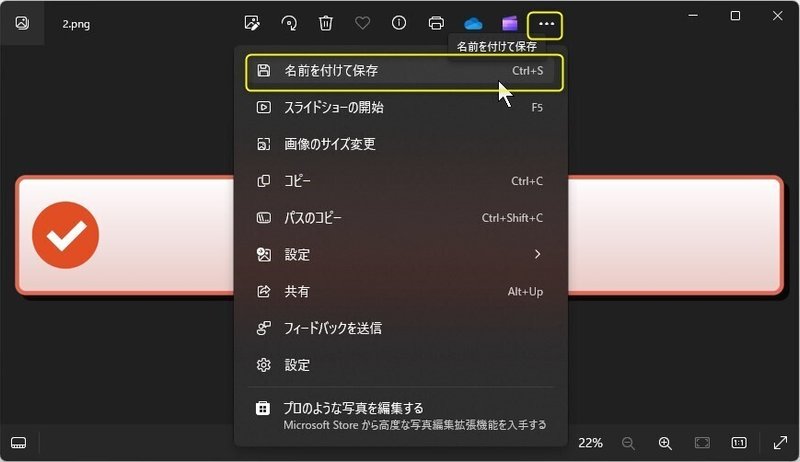Viewport: 800px width, 462px height.
Task: Select パスのコピー menu entry
Action: (401, 218)
